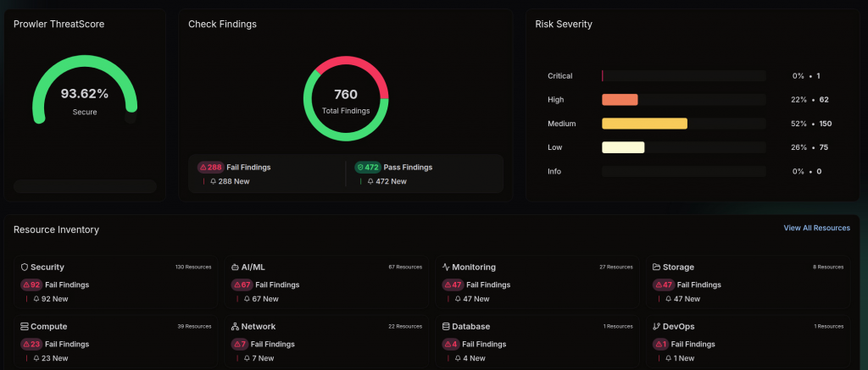Open View All Resources link
Image resolution: width=868 pixels, height=370 pixels.
(816, 228)
